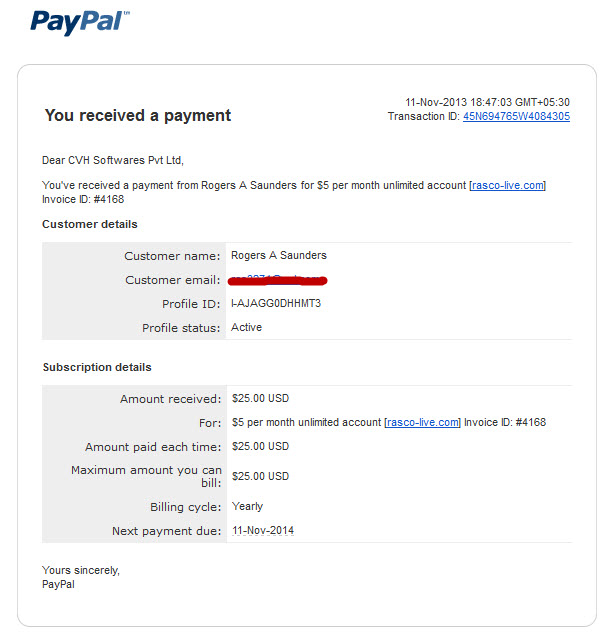Click the Amount received $25.00 USD value
615x634 pixels.
pyautogui.click(x=260, y=398)
